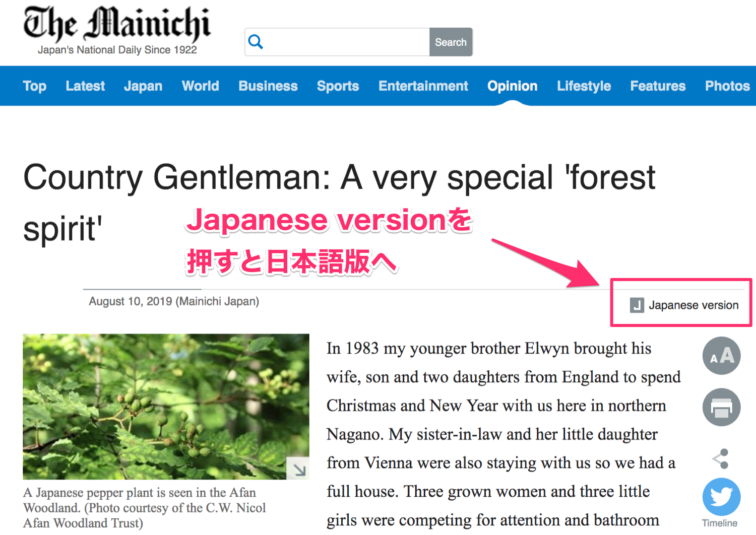Screen dimensions: 756x535
Task: Open the Lifestyle section
Action: tap(584, 86)
